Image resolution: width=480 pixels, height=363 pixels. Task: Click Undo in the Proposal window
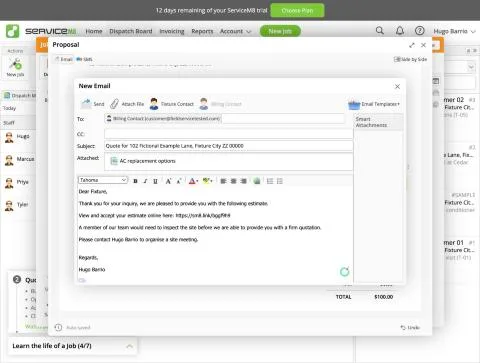410,328
